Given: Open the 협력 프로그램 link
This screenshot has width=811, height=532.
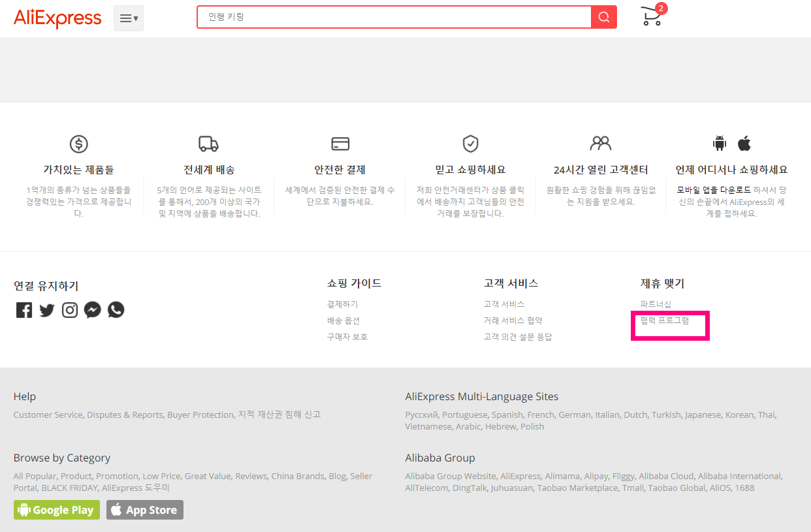Looking at the screenshot, I should coord(665,321).
